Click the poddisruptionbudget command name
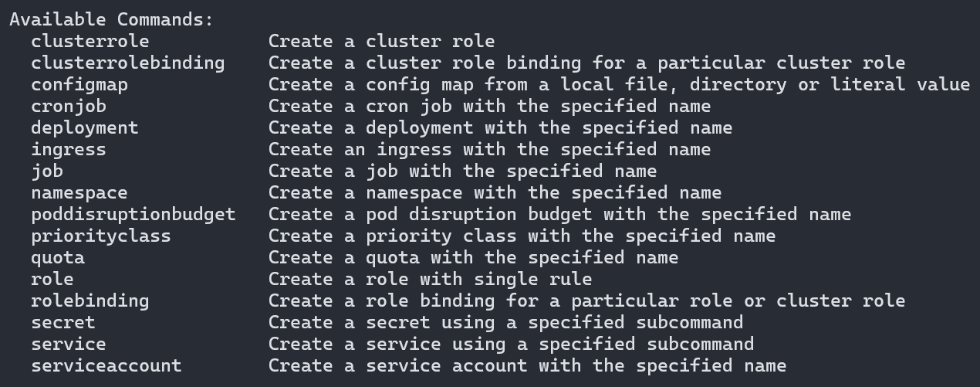980x387 pixels. tap(133, 214)
